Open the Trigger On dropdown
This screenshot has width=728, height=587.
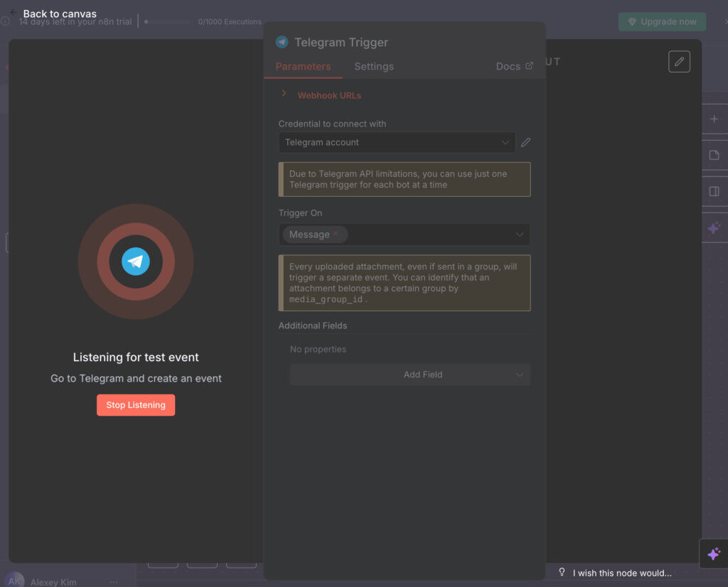(x=520, y=235)
